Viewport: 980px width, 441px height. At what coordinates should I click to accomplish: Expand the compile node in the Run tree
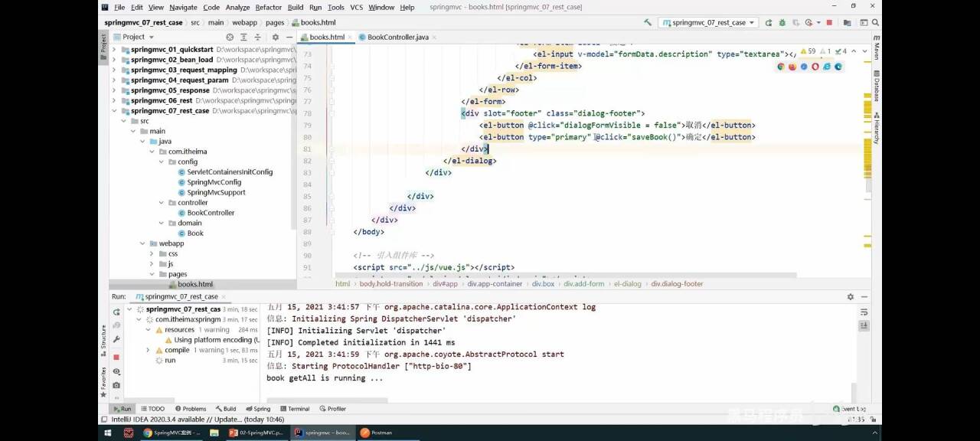(149, 350)
